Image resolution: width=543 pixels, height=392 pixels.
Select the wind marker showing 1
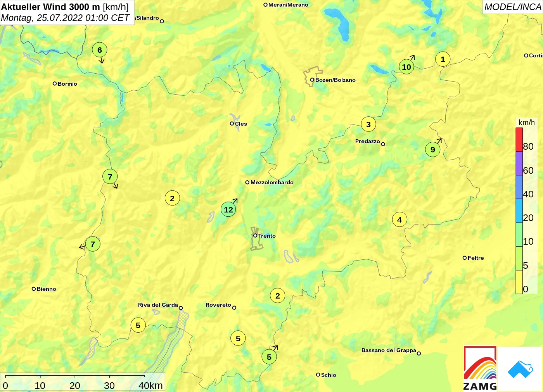[443, 59]
